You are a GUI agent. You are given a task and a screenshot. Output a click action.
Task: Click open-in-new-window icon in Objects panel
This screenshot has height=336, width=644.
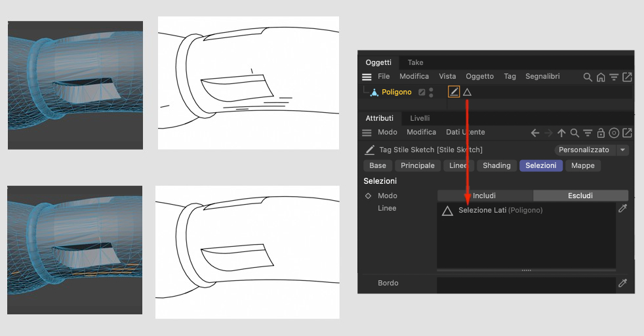(x=627, y=77)
